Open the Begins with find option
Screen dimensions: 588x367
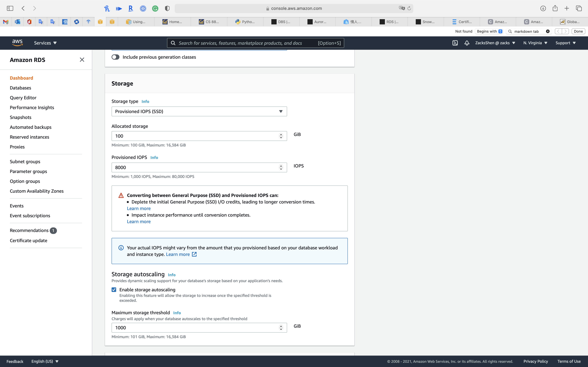point(489,31)
